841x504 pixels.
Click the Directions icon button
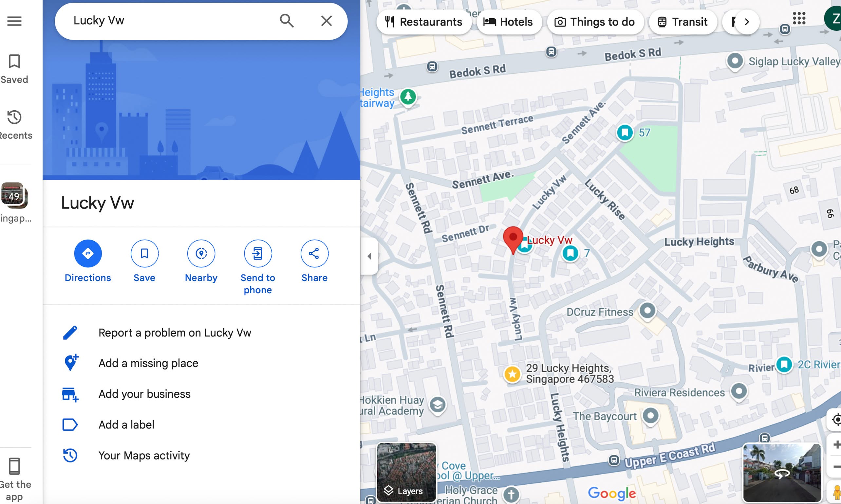point(88,253)
